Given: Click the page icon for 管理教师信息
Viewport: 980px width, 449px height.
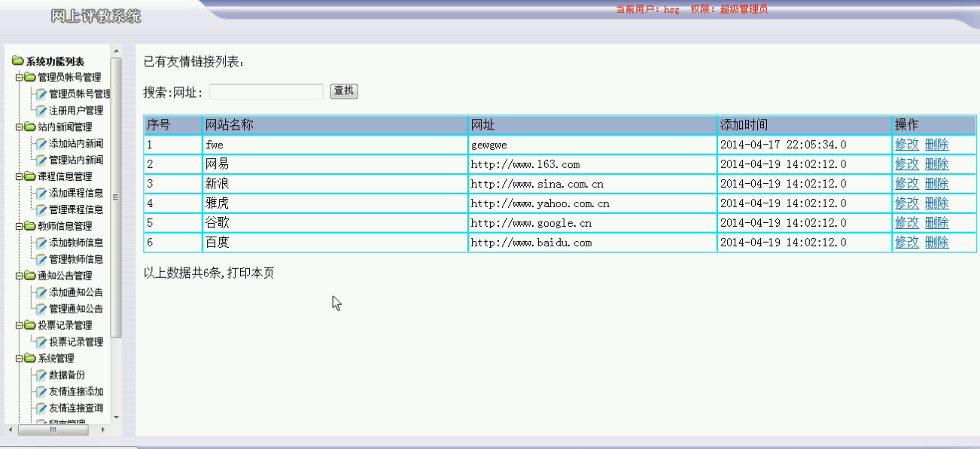Looking at the screenshot, I should pos(41,259).
